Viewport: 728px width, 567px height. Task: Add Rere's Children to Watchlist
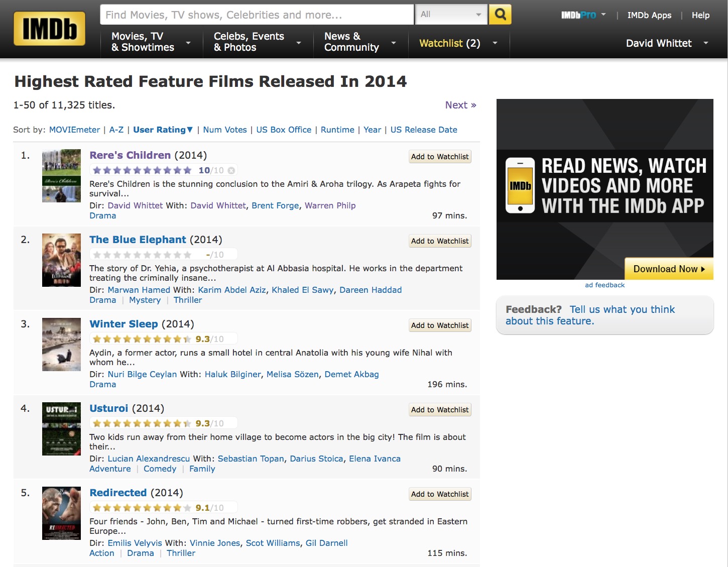[440, 157]
